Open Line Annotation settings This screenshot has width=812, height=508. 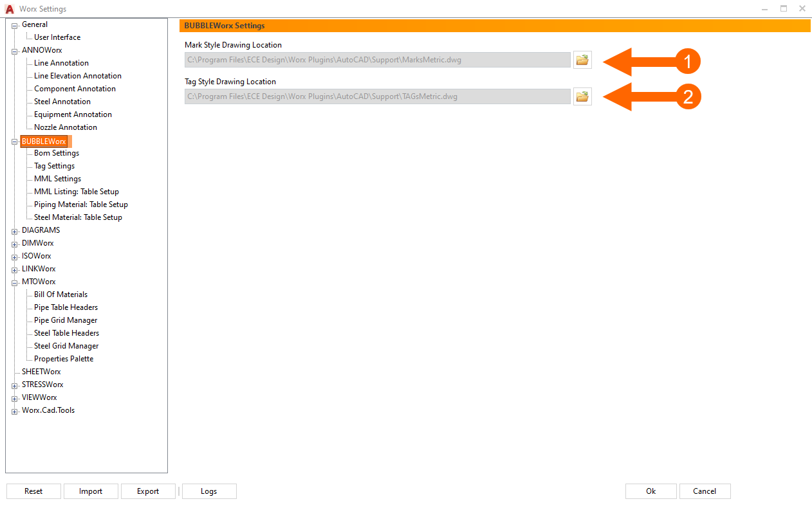(x=61, y=63)
